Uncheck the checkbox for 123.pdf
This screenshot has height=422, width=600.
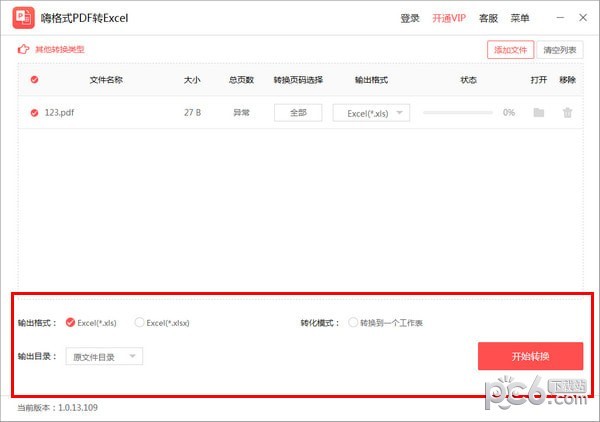(34, 113)
